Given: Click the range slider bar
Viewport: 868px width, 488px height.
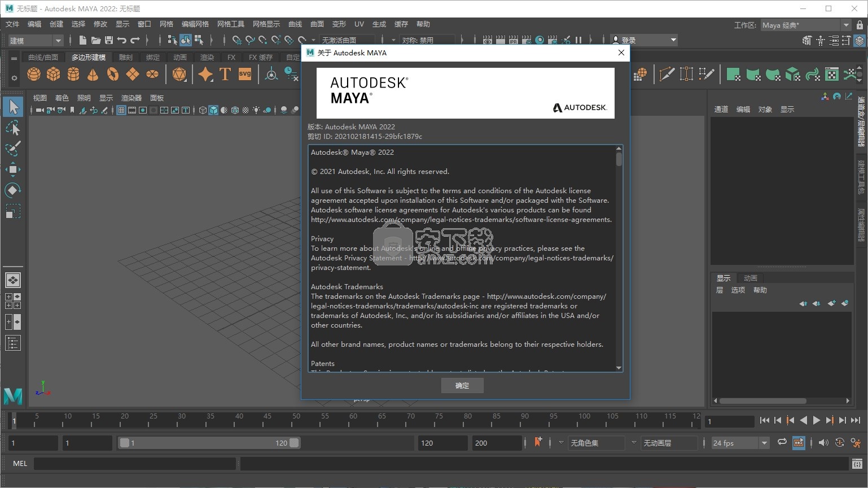Looking at the screenshot, I should pos(209,443).
